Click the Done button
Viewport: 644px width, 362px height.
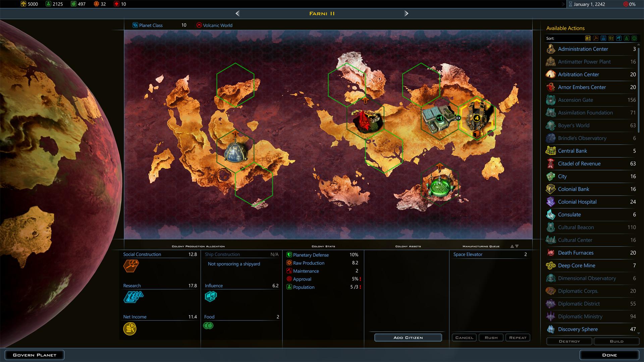point(610,355)
